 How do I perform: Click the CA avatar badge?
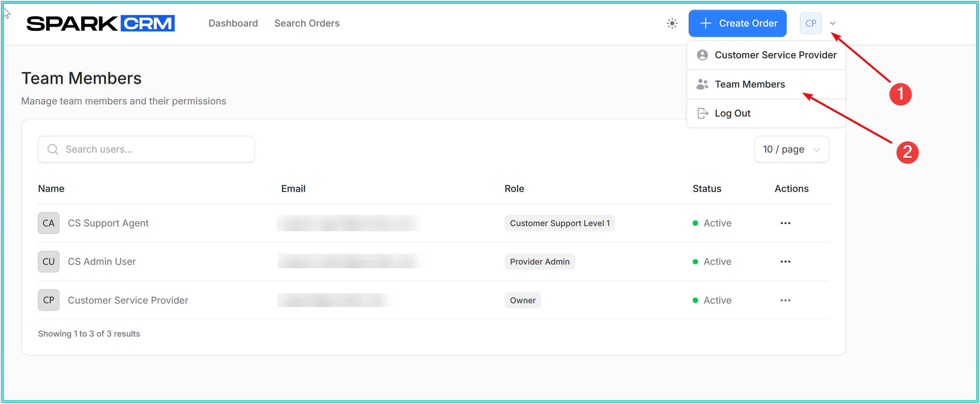pyautogui.click(x=49, y=223)
